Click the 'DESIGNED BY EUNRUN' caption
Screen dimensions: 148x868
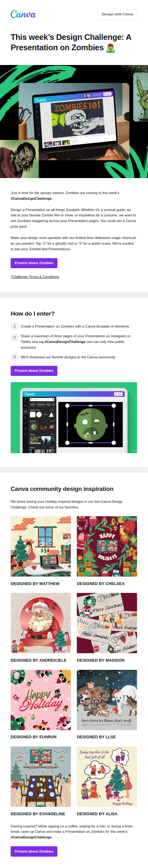click(34, 737)
